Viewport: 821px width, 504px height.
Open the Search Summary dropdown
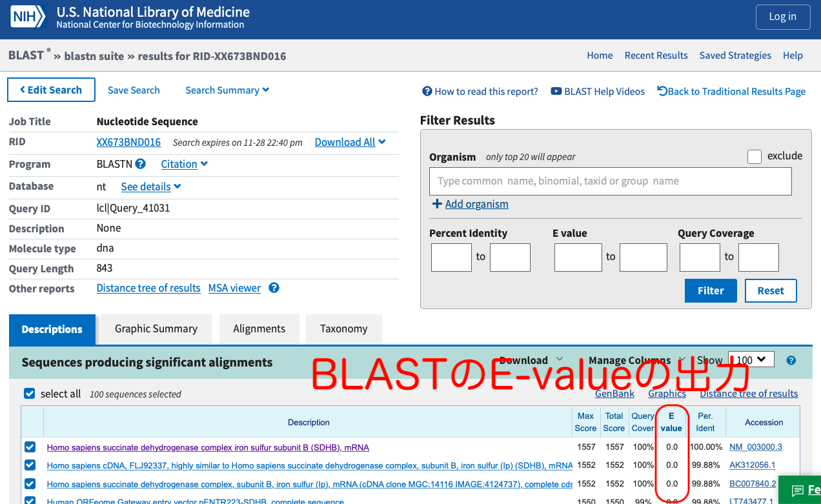(227, 90)
